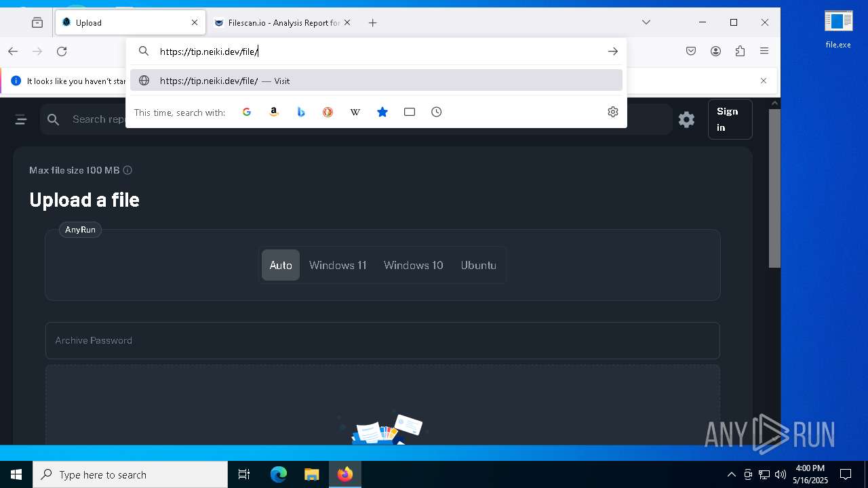Open the list all tabs dropdown
Image resolution: width=868 pixels, height=488 pixels.
pyautogui.click(x=646, y=22)
